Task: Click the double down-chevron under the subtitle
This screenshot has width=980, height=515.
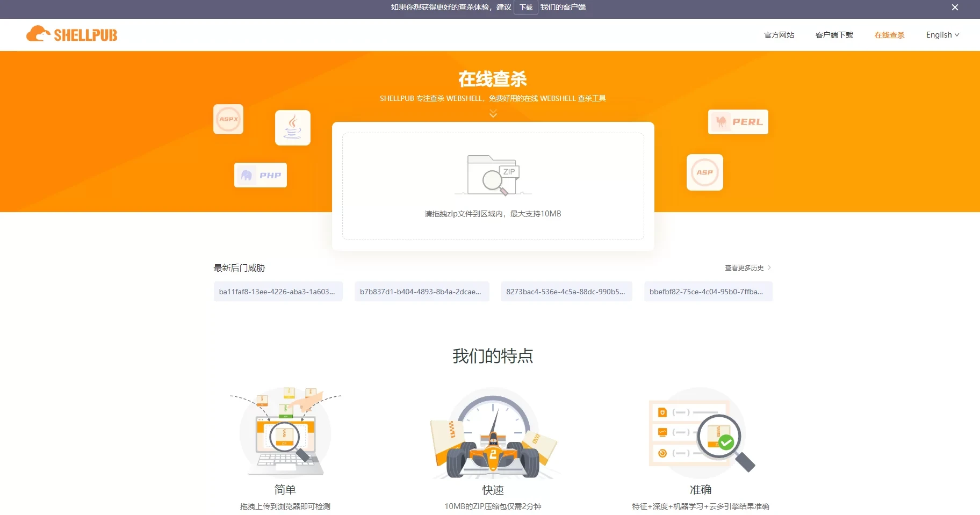Action: click(x=493, y=113)
